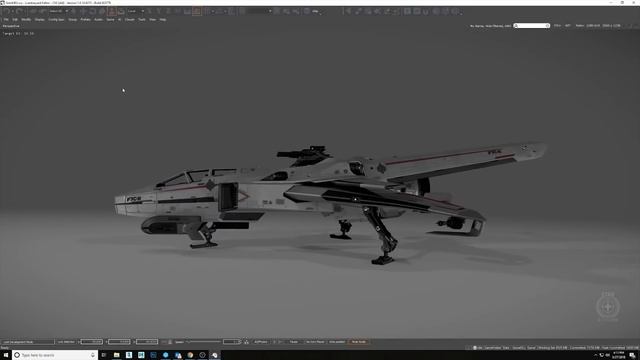
Task: Toggle the AI/Physics button
Action: point(261,342)
